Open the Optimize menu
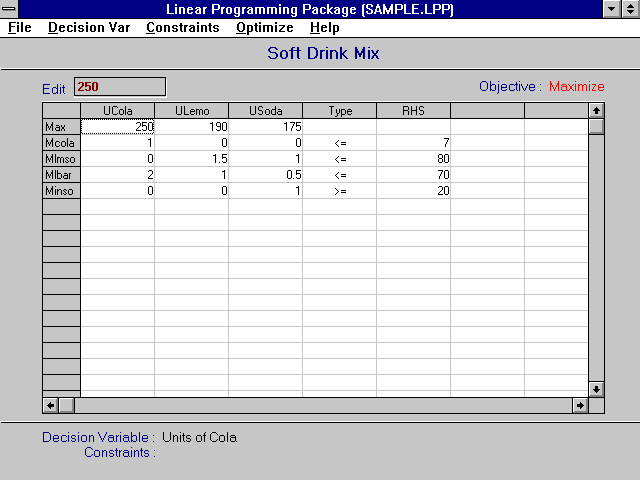 265,28
